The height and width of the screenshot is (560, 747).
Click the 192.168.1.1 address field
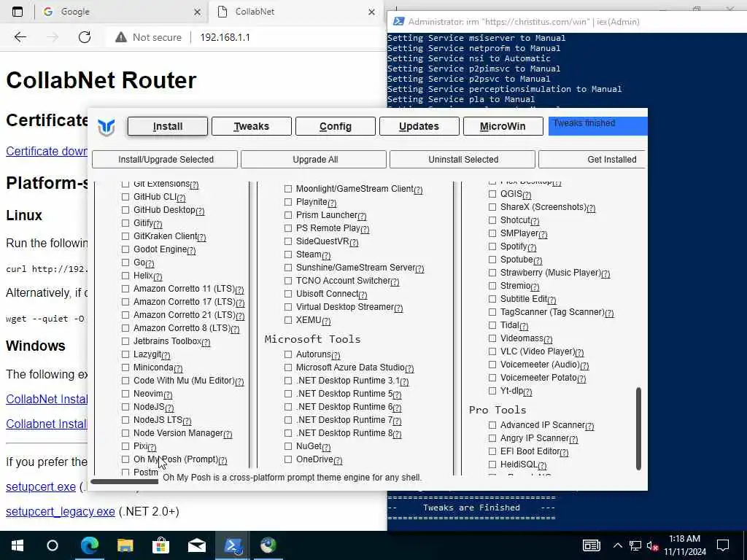point(225,37)
